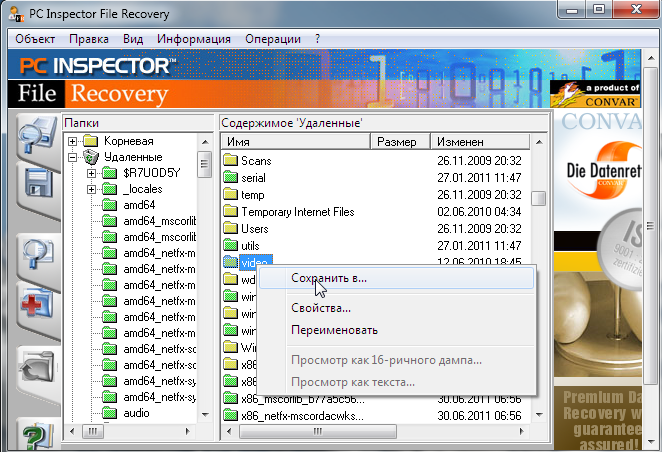Click the open drive magnifier sidebar icon
This screenshot has width=662, height=452.
37,136
